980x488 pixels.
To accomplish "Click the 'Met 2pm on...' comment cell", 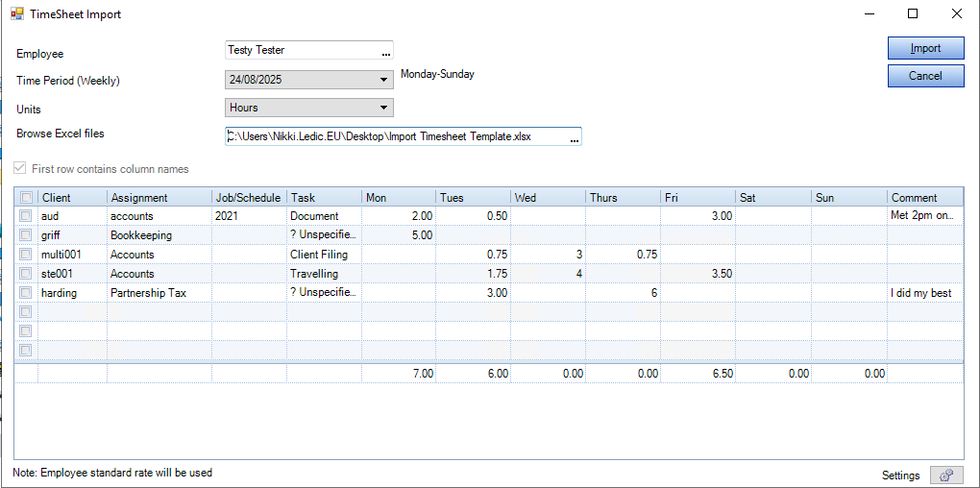I will pyautogui.click(x=925, y=215).
